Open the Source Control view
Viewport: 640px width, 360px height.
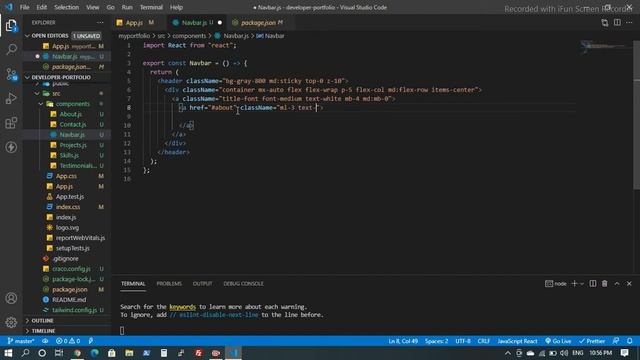(11, 74)
